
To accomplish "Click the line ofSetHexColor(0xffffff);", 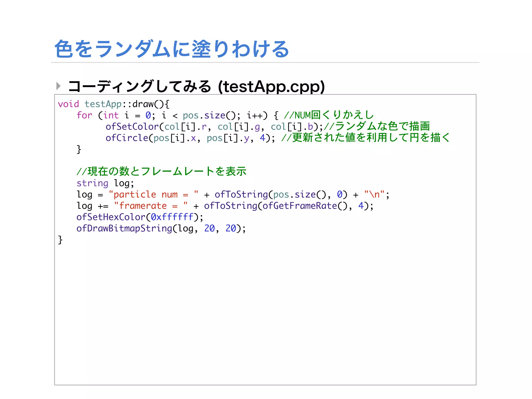I will 140,217.
